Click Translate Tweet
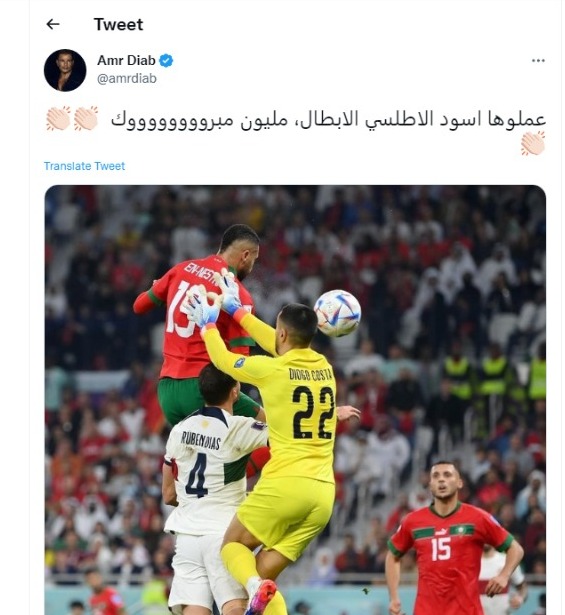The width and height of the screenshot is (565, 615). point(84,166)
